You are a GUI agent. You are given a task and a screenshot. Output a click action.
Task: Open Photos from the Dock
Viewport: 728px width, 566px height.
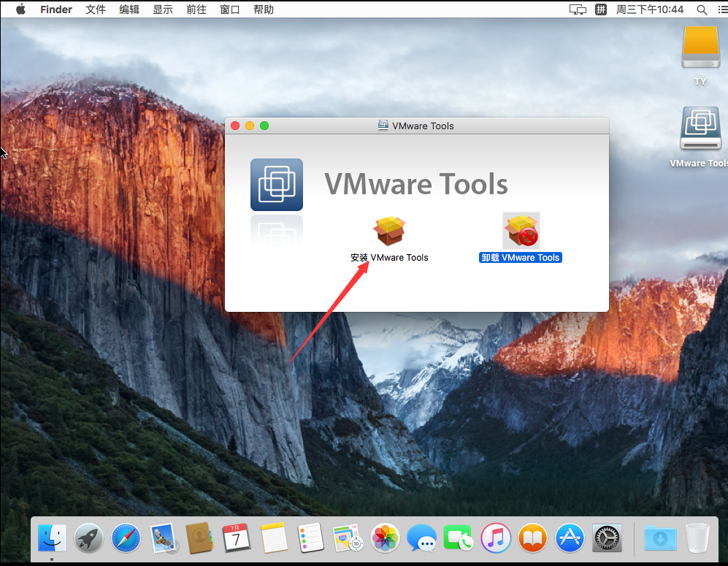[385, 538]
